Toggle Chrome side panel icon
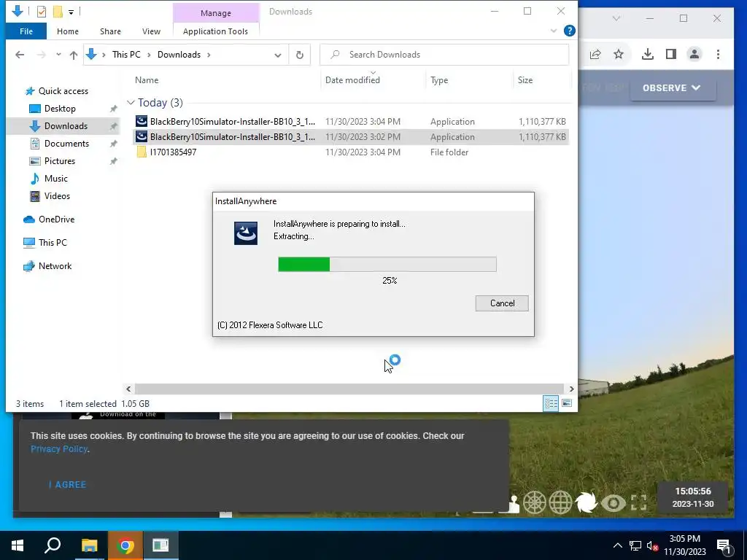 tap(671, 54)
